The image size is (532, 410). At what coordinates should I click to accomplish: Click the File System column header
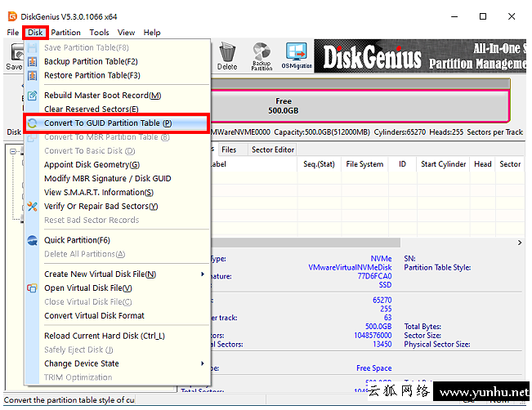(364, 164)
